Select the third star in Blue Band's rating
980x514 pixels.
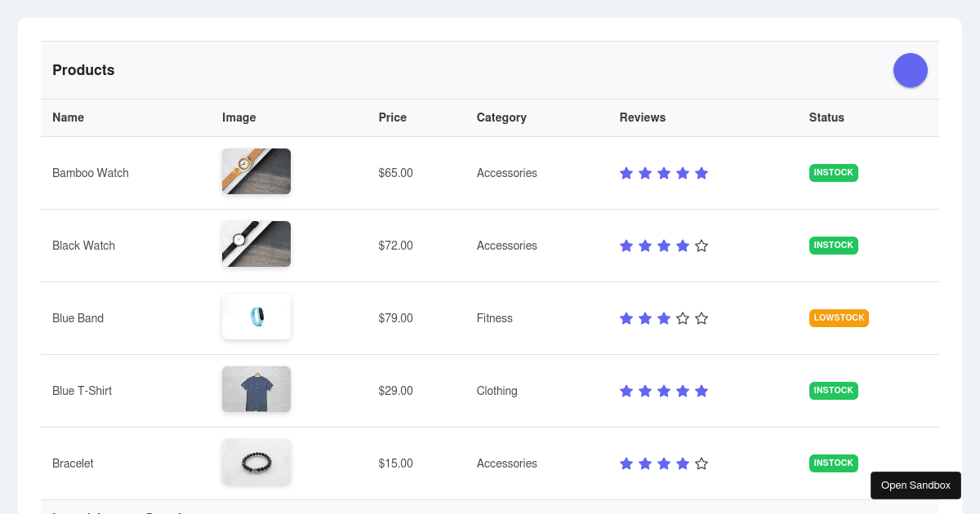pos(664,318)
